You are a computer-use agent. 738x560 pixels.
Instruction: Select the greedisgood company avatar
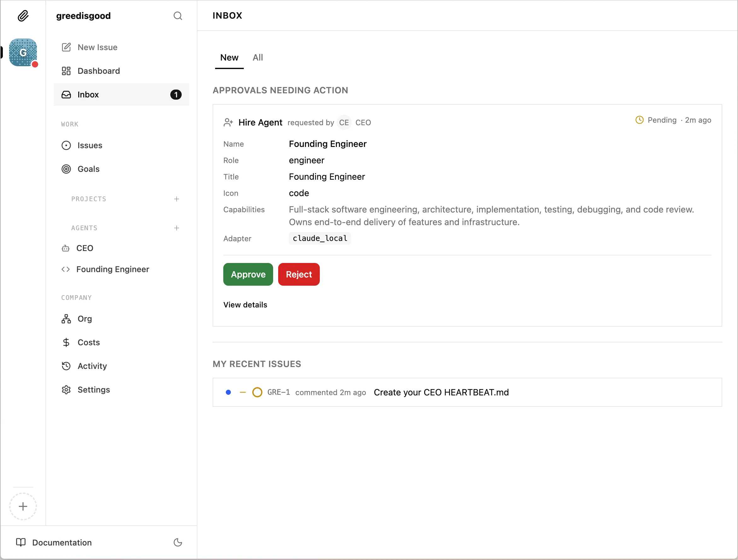[x=23, y=52]
